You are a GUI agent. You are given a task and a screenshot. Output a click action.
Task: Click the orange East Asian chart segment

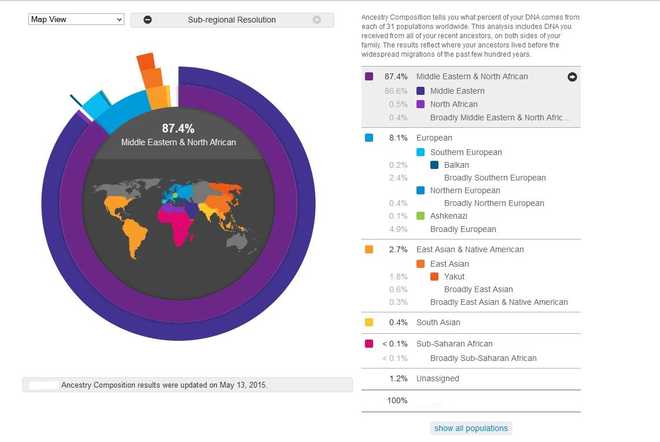[150, 72]
